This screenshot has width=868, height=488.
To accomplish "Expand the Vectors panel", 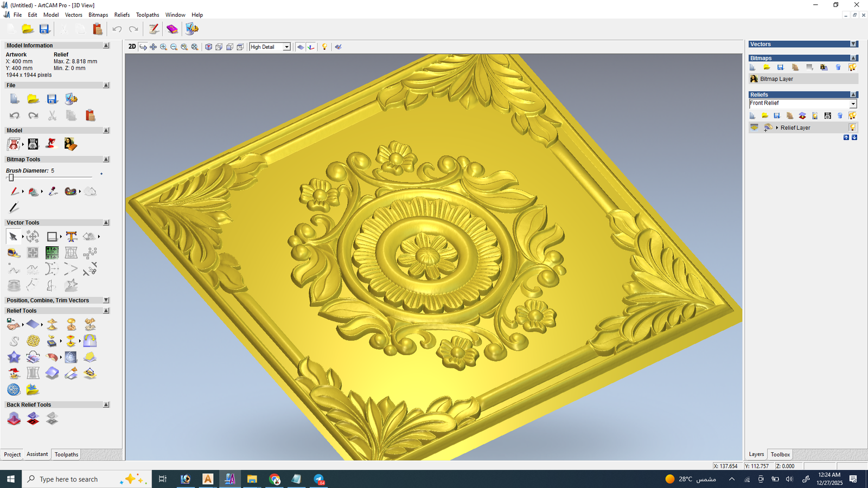I will (853, 44).
